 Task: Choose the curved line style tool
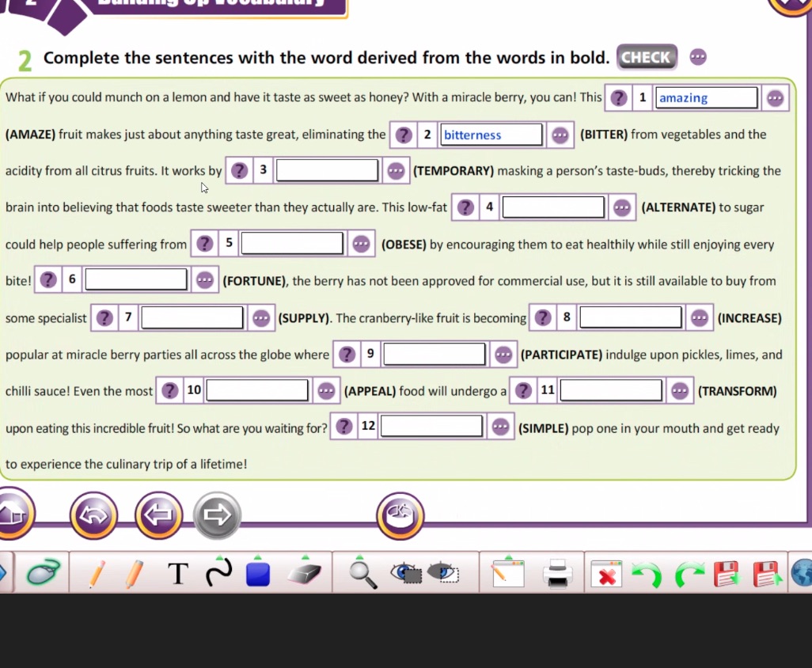pos(218,571)
